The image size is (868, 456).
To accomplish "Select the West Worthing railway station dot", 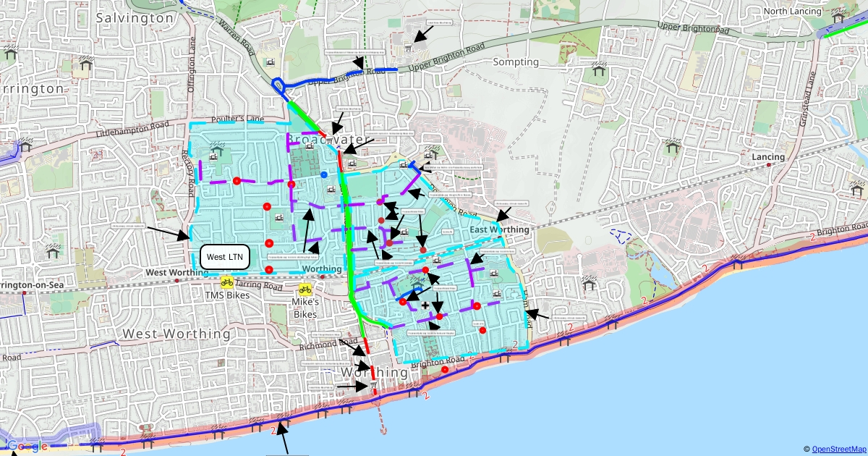I will tap(176, 280).
